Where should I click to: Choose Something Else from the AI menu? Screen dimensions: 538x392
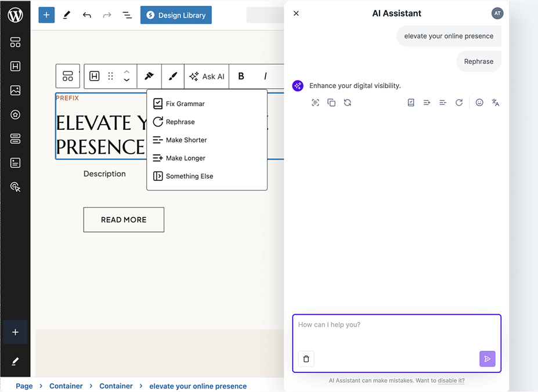tap(207, 176)
